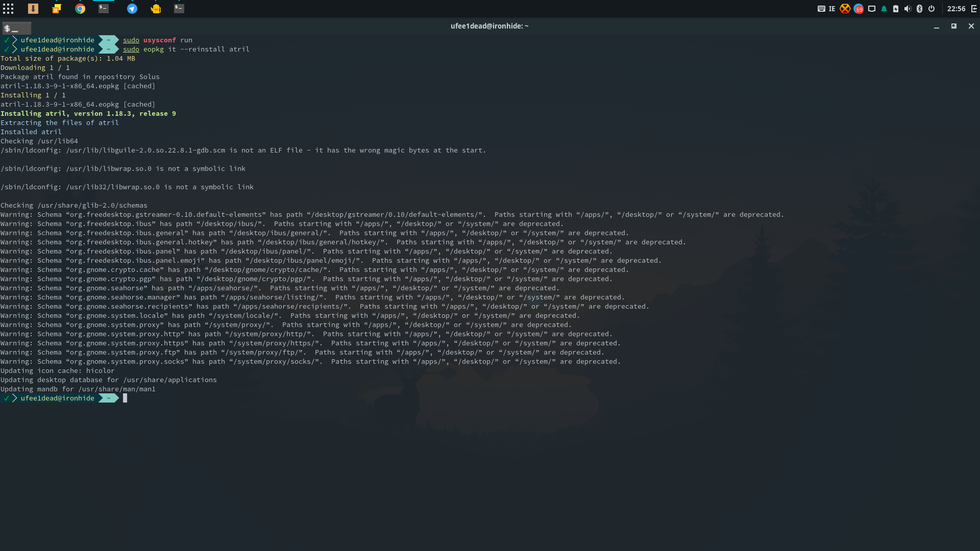The image size is (980, 551).
Task: Open the power session menu
Action: click(932, 9)
